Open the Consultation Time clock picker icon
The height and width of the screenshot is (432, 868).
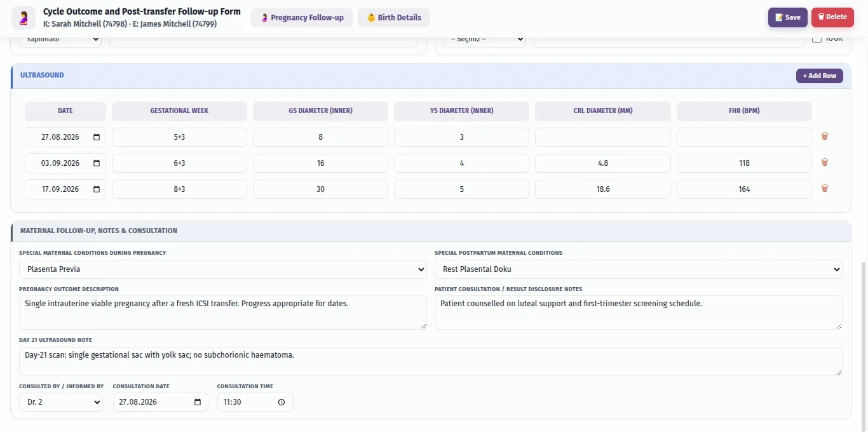click(282, 402)
